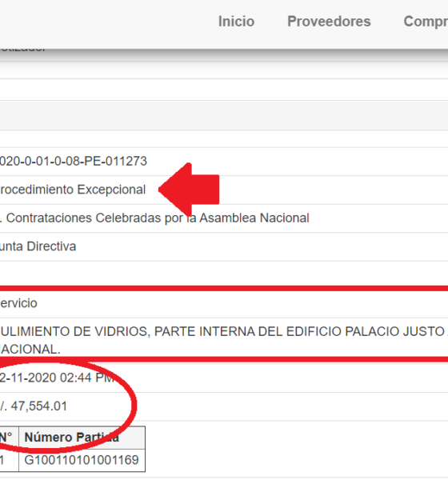
Task: Select the procedure number ending PE-011273
Action: pos(73,162)
